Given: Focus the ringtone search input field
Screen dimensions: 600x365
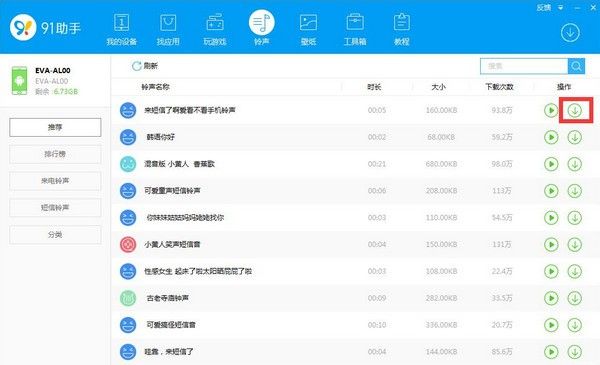Looking at the screenshot, I should point(524,66).
